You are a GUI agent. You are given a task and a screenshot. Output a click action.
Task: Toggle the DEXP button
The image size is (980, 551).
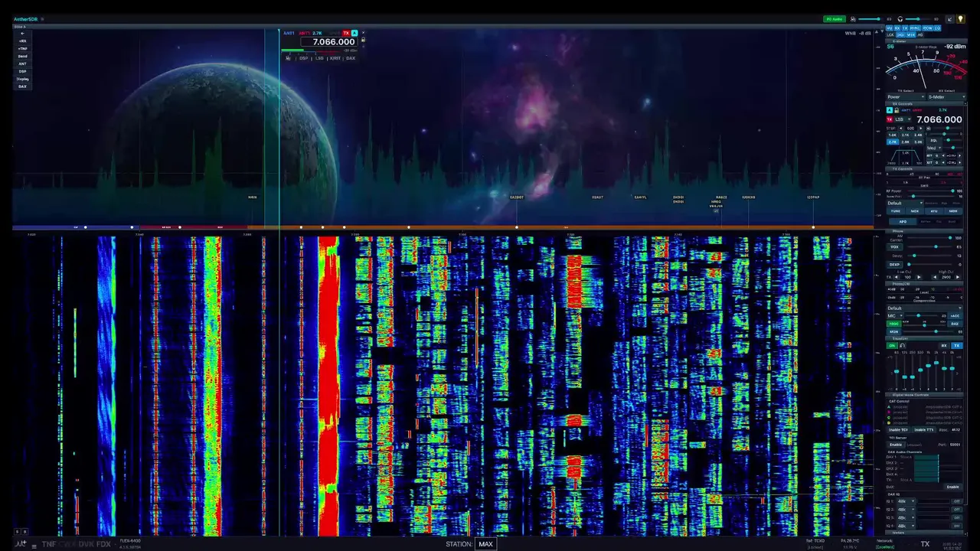[x=894, y=265]
